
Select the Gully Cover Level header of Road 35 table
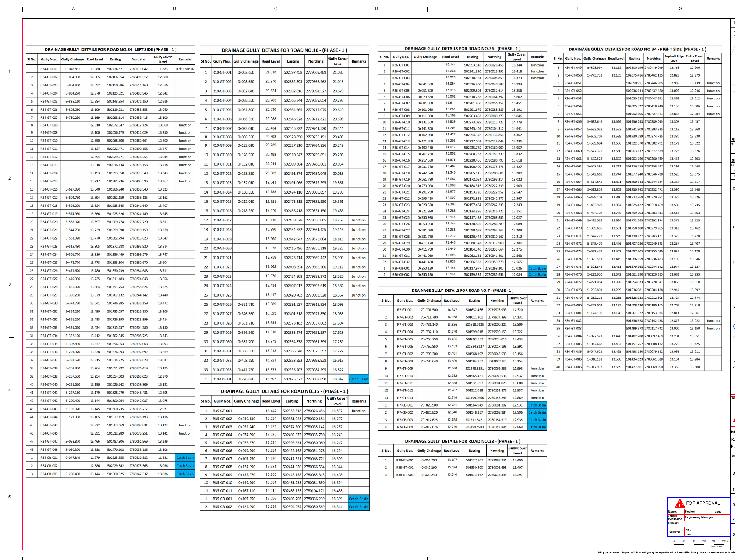(337, 401)
